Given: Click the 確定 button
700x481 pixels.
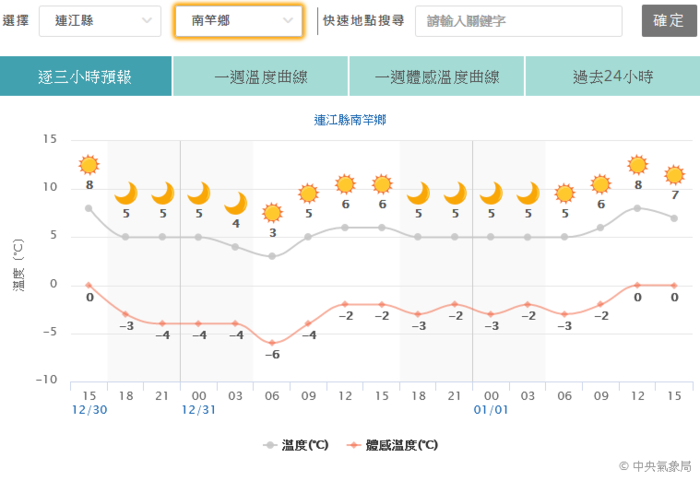Looking at the screenshot, I should coord(669,21).
